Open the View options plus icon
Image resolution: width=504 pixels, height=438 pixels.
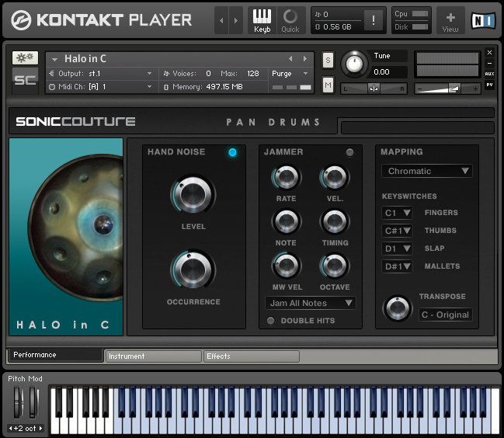tap(450, 20)
